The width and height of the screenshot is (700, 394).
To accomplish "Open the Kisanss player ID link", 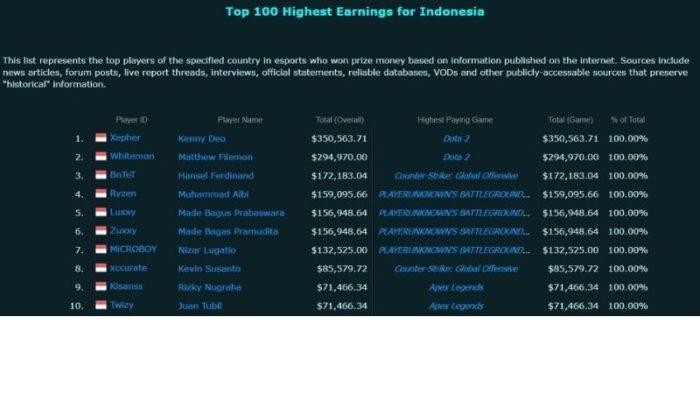I will click(x=126, y=286).
